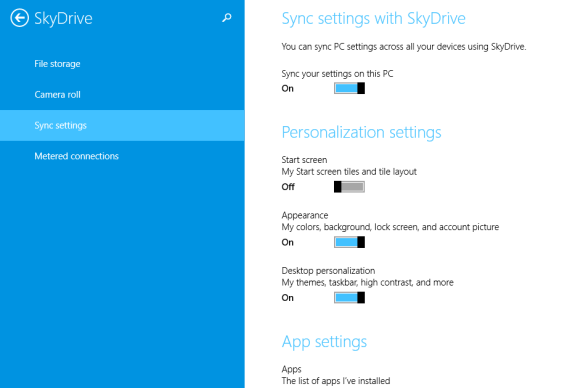Select the Sync settings menu item

[122, 125]
